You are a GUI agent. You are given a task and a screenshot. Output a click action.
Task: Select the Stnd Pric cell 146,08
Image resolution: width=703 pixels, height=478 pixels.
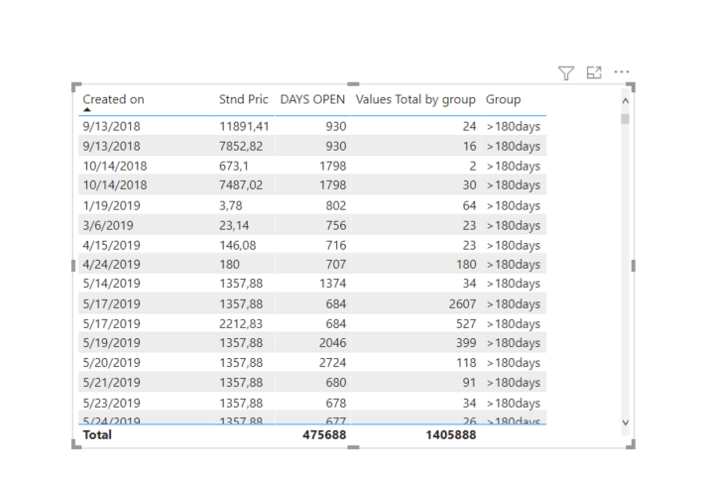238,245
